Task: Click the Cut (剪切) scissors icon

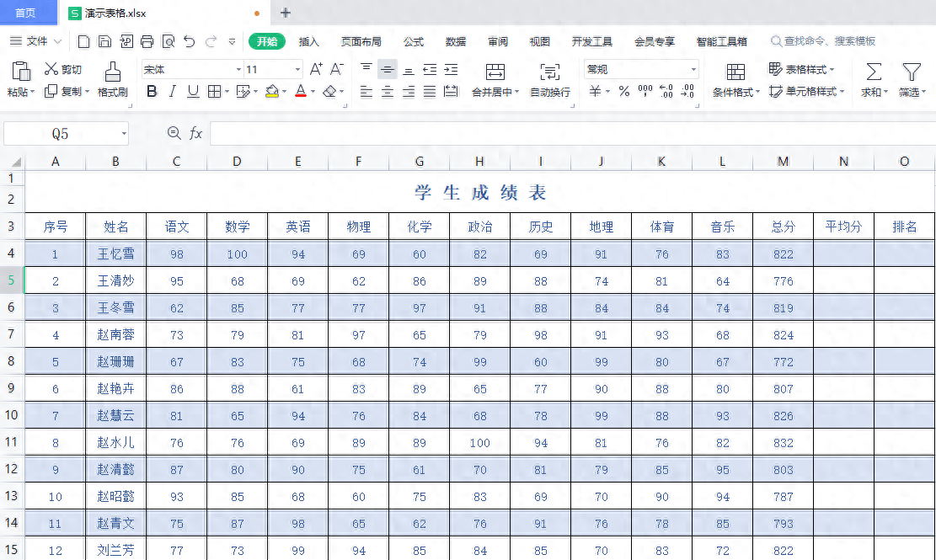Action: click(x=51, y=69)
